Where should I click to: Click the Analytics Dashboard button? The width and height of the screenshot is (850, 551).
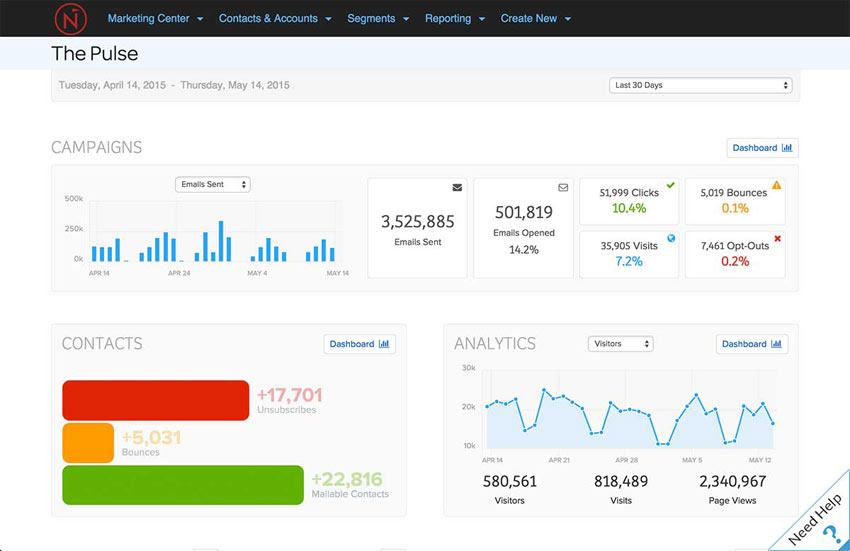[752, 344]
